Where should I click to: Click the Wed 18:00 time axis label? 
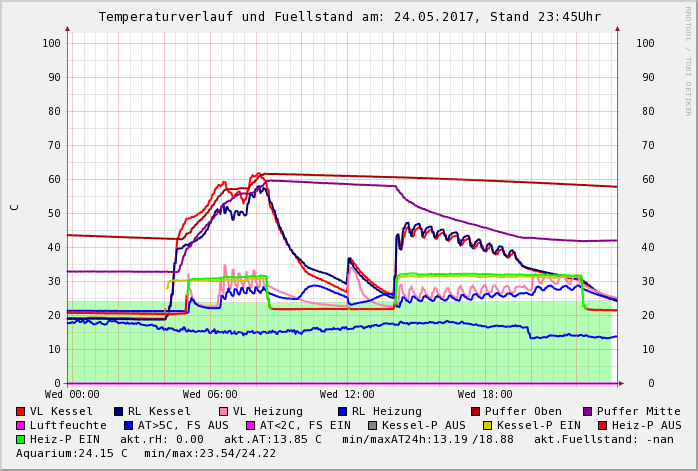tap(485, 394)
